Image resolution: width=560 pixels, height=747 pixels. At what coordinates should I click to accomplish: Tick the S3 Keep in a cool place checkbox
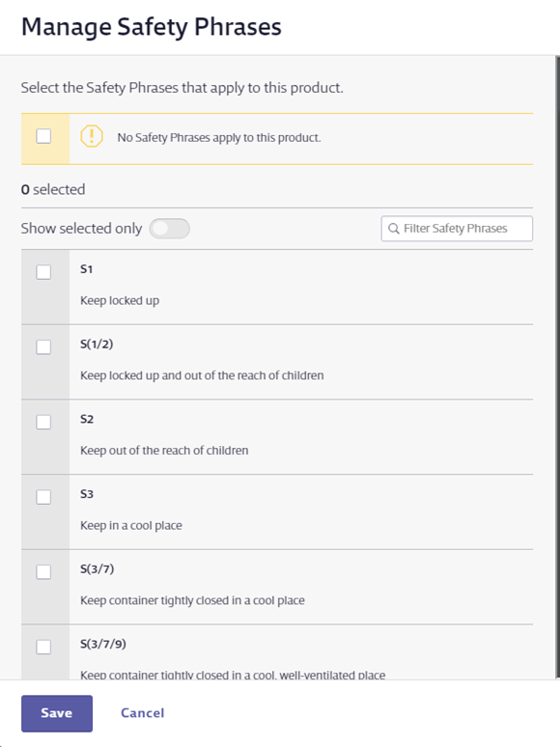coord(43,497)
